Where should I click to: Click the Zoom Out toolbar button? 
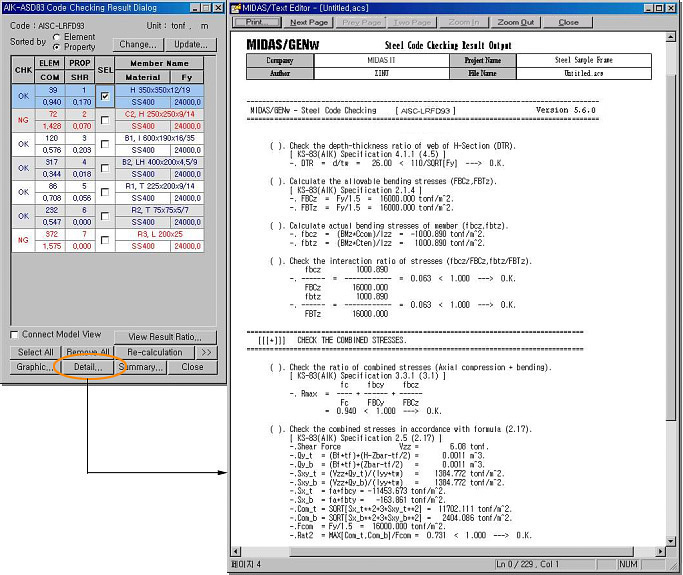[x=515, y=22]
